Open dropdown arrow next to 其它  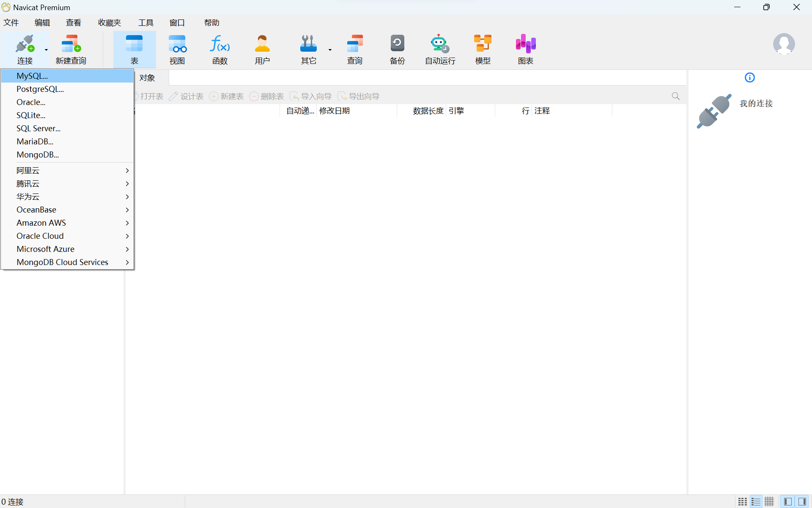coord(330,50)
